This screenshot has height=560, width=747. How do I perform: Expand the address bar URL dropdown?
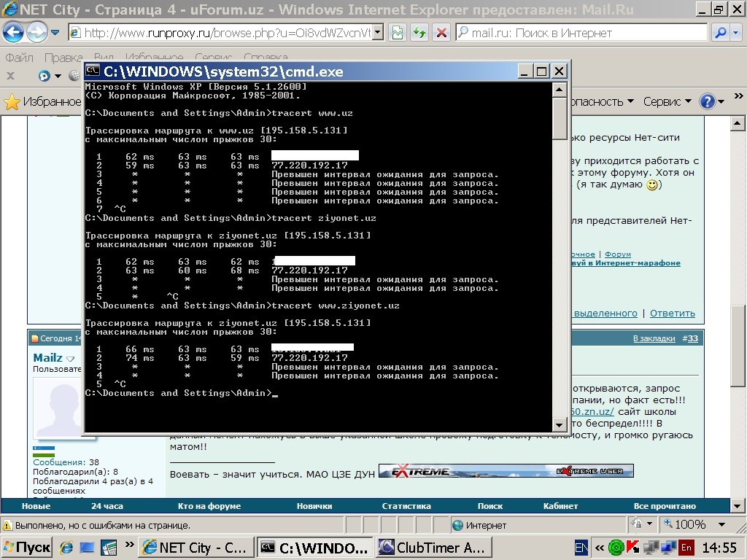point(378,32)
